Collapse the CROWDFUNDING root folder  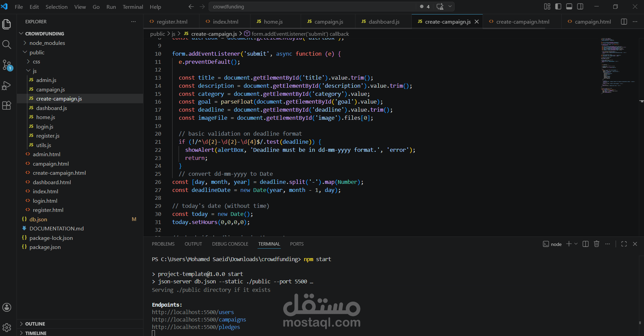[x=44, y=34]
